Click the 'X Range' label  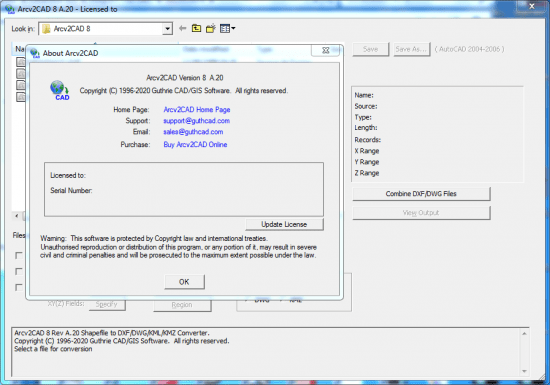tap(367, 151)
